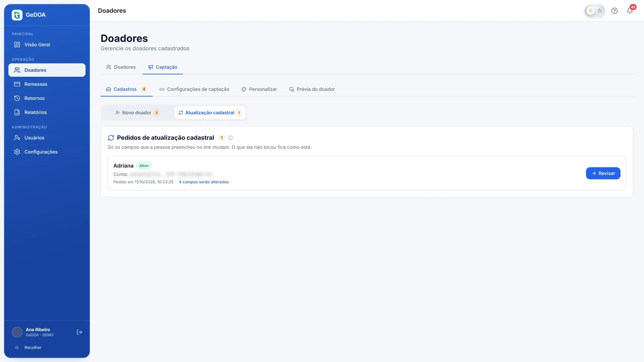This screenshot has height=362, width=644.
Task: Click the Ativo status badge
Action: pos(144,166)
